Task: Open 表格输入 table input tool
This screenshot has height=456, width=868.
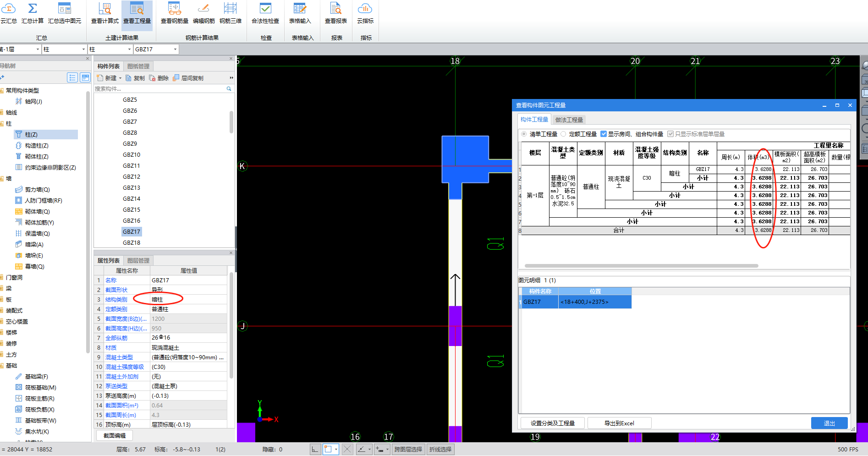Action: click(x=300, y=13)
